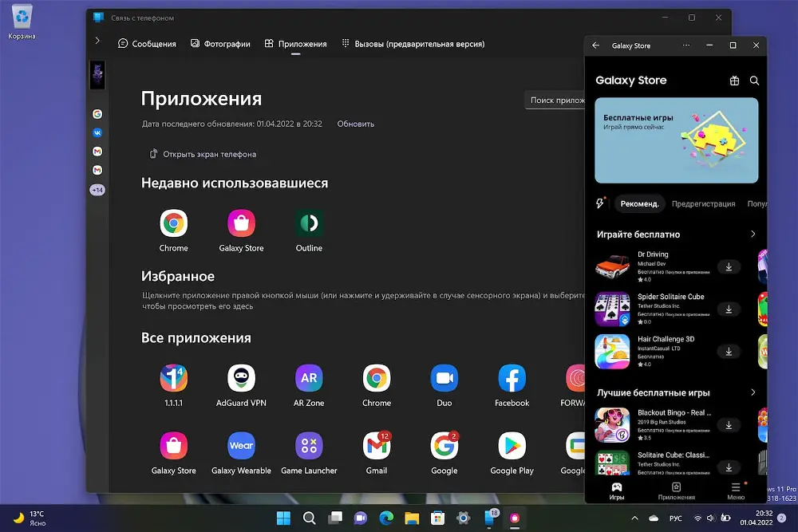Click the Galaxy Store search magnifier icon
This screenshot has width=798, height=532.
pos(754,81)
